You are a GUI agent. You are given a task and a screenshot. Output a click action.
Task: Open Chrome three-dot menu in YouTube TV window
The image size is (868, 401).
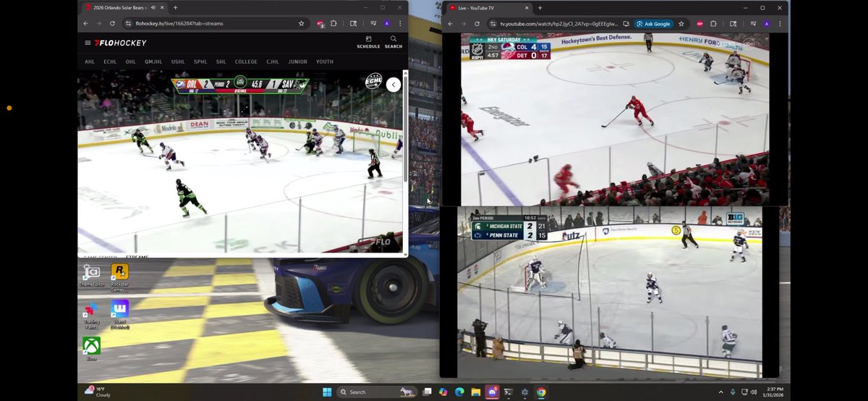pos(780,23)
